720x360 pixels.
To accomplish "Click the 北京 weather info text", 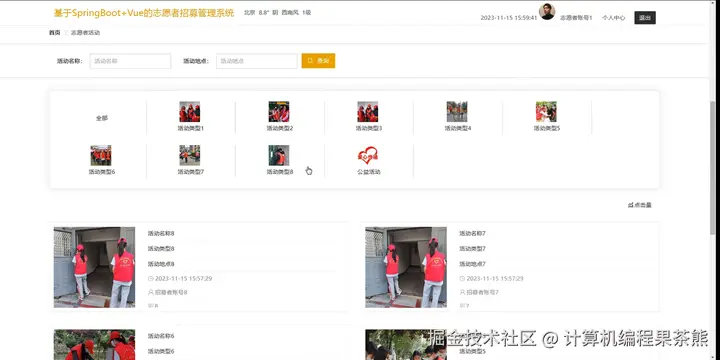I will pyautogui.click(x=277, y=13).
